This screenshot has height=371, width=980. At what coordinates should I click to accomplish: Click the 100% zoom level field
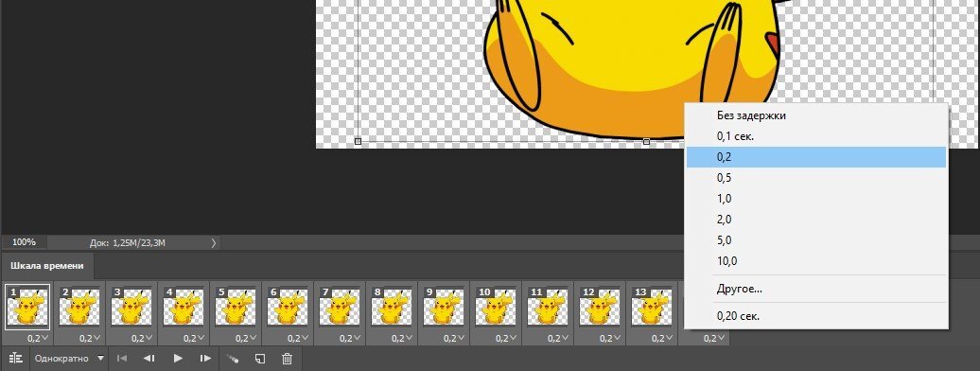click(25, 242)
